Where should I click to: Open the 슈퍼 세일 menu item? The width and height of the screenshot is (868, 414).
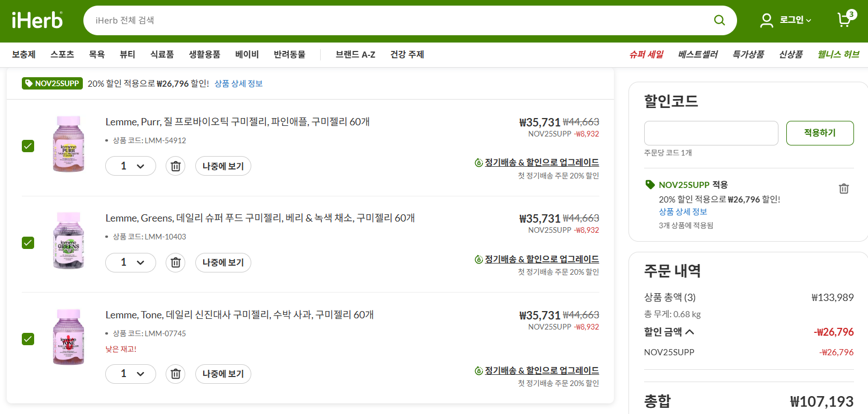(x=646, y=54)
